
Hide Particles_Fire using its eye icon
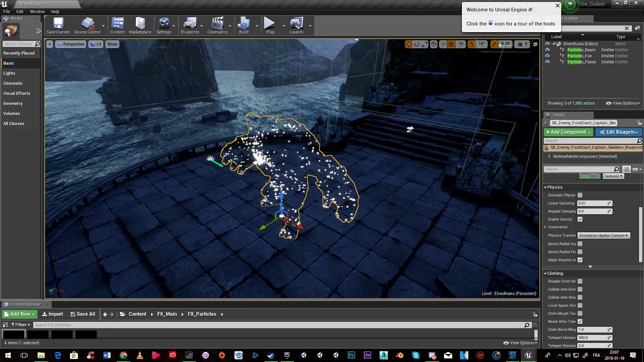(x=547, y=56)
